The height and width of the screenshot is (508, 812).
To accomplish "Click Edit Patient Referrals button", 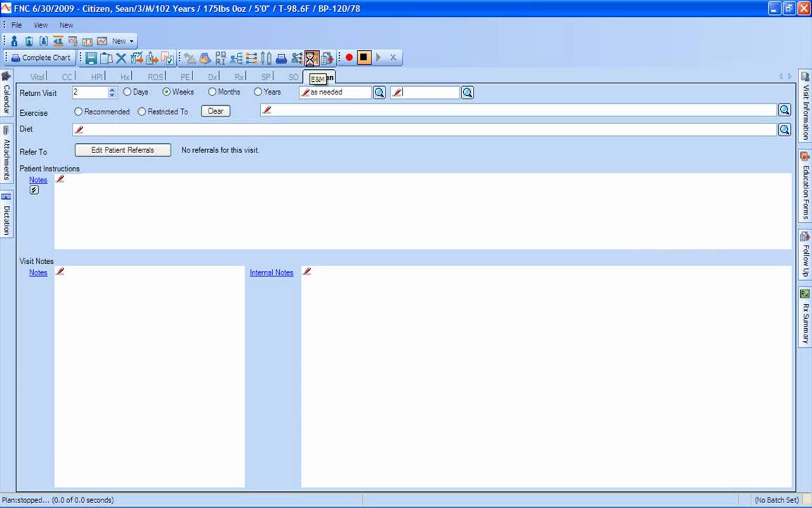I will click(123, 150).
